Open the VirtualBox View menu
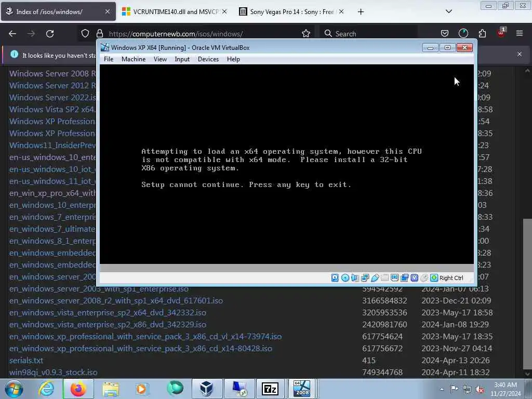Image resolution: width=532 pixels, height=399 pixels. [x=160, y=59]
